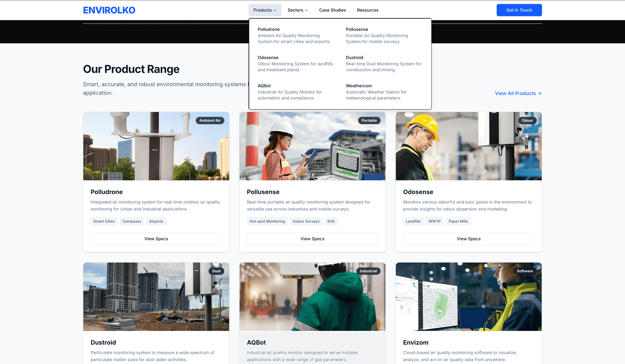Select the Landfills tag on Odosense card
625x364 pixels.
tap(413, 221)
